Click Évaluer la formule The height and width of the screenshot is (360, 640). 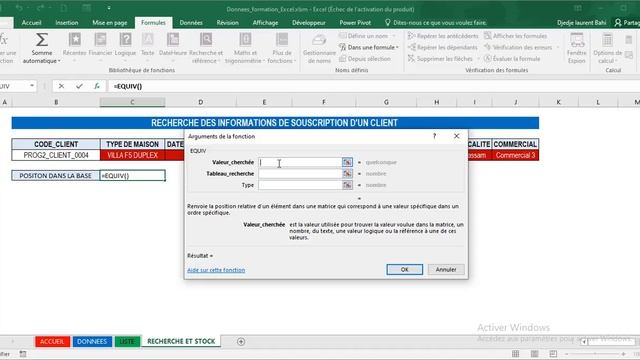(512, 59)
